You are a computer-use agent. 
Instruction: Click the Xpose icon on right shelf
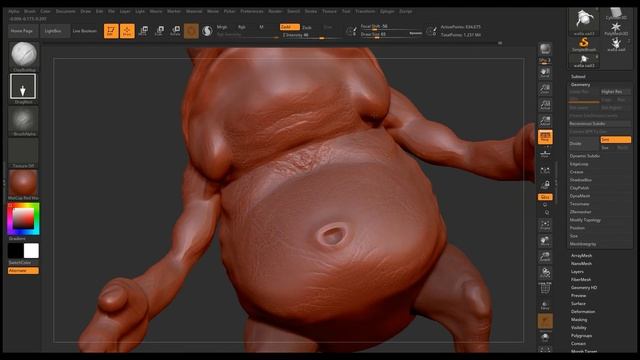[545, 349]
